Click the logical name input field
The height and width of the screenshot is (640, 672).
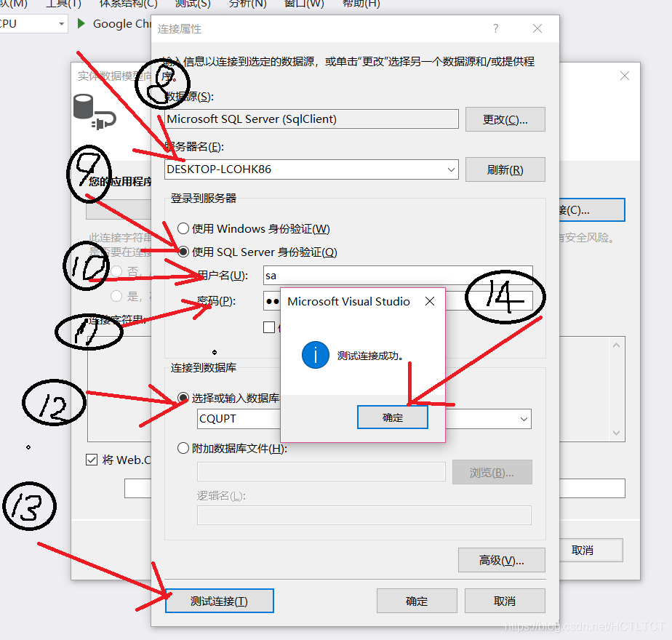point(364,515)
